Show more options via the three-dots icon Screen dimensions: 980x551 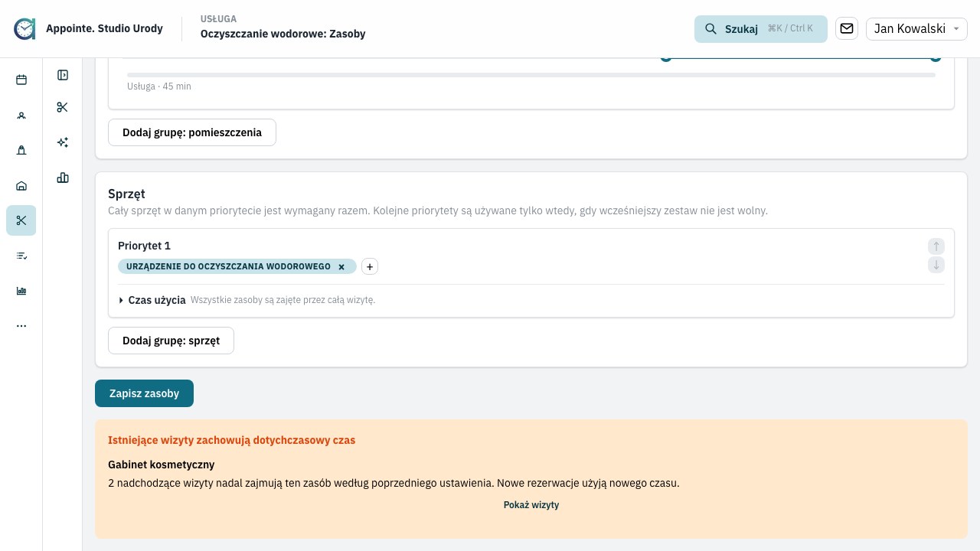21,326
